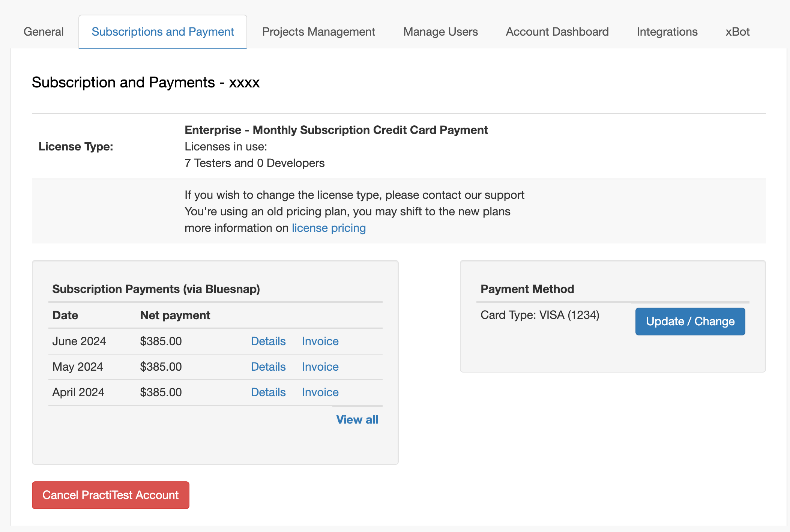
Task: View Details for the June 2024 payment
Action: pyautogui.click(x=268, y=341)
